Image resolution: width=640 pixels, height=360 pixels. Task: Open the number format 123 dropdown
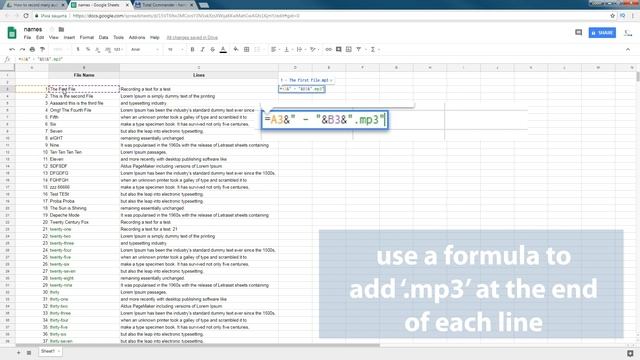click(x=118, y=49)
